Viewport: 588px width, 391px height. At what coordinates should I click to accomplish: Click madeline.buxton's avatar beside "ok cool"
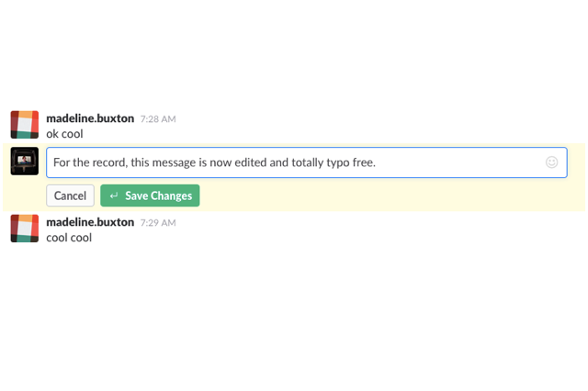(x=25, y=124)
